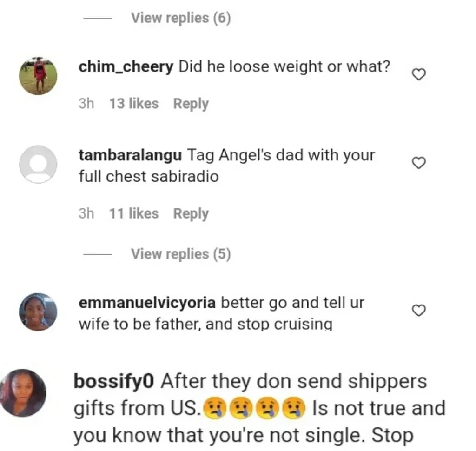Reply to chim_cheery's comment
The image size is (476, 451).
point(191,104)
